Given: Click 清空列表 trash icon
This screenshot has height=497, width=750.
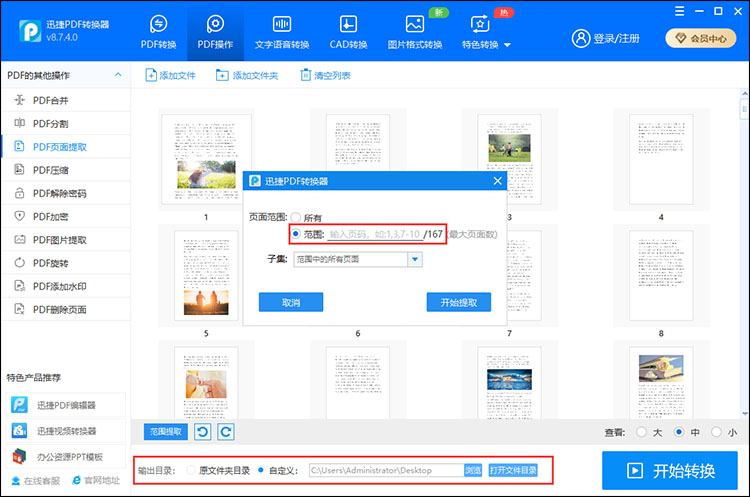Looking at the screenshot, I should (x=305, y=75).
